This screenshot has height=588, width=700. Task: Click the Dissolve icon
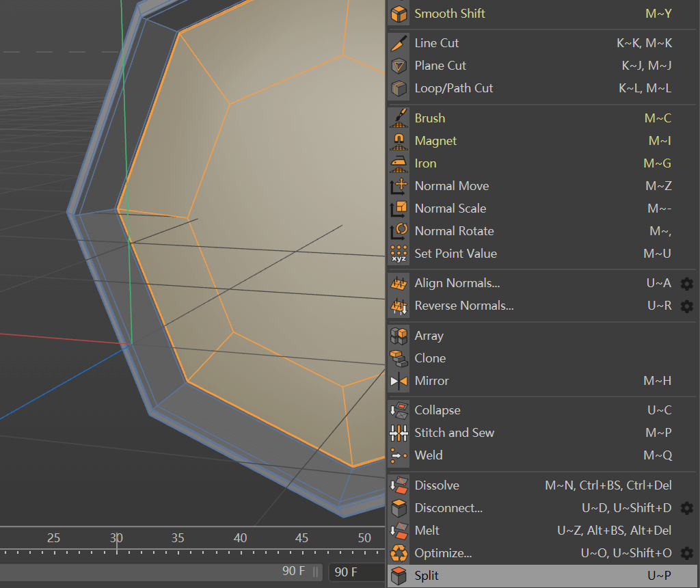[x=399, y=485]
